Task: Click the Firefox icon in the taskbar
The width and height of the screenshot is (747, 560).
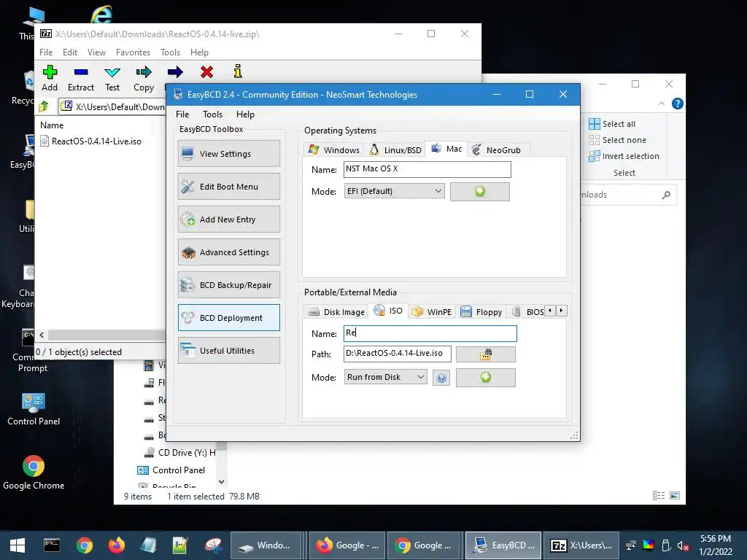Action: click(x=116, y=545)
